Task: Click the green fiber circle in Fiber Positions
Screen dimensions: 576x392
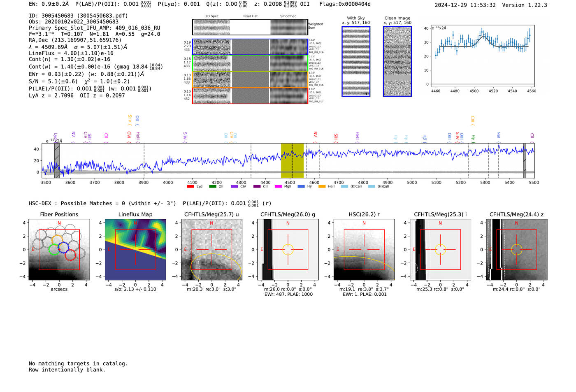Action: 54,249
